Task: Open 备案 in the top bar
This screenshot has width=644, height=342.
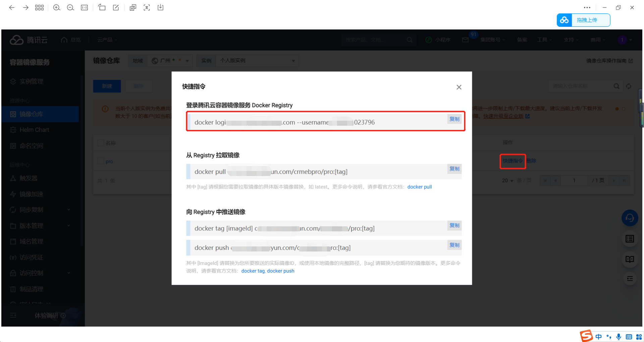Action: (522, 40)
